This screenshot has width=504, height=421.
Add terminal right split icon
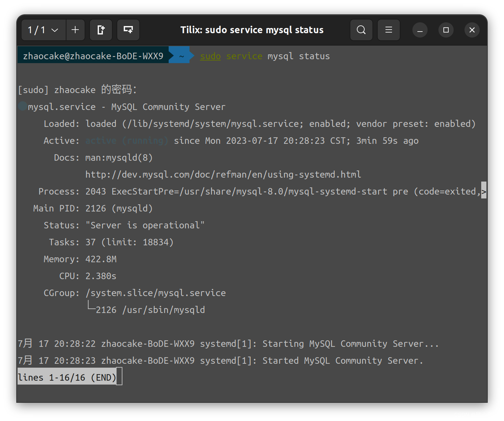pos(101,30)
